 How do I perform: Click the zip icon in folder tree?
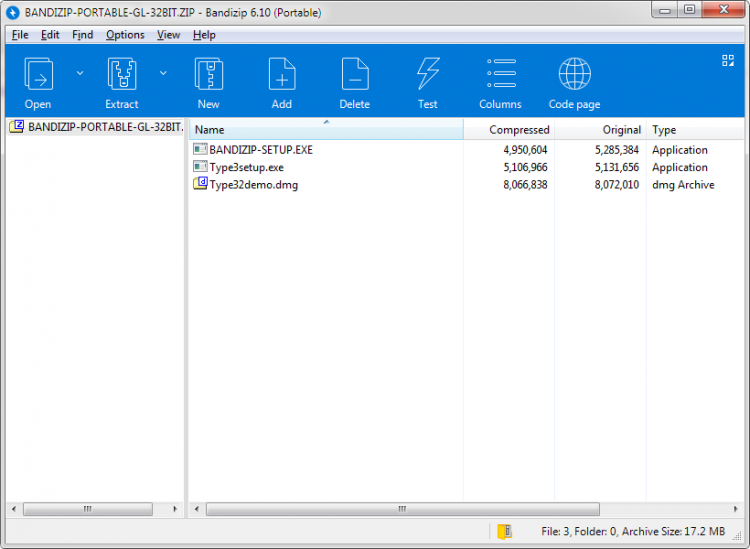[17, 127]
